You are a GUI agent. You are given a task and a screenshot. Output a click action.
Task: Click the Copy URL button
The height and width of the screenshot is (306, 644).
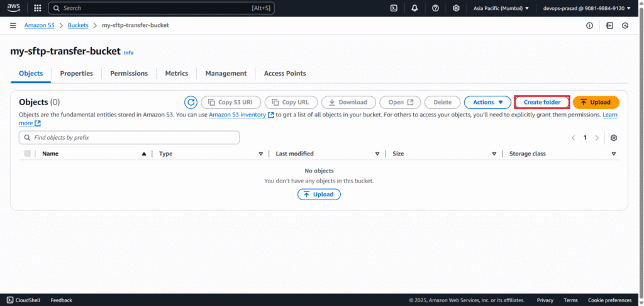[x=291, y=102]
